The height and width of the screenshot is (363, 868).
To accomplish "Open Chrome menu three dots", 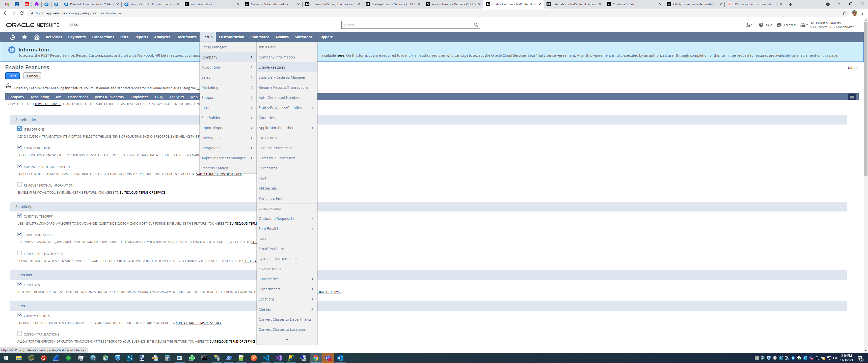I will point(863,13).
